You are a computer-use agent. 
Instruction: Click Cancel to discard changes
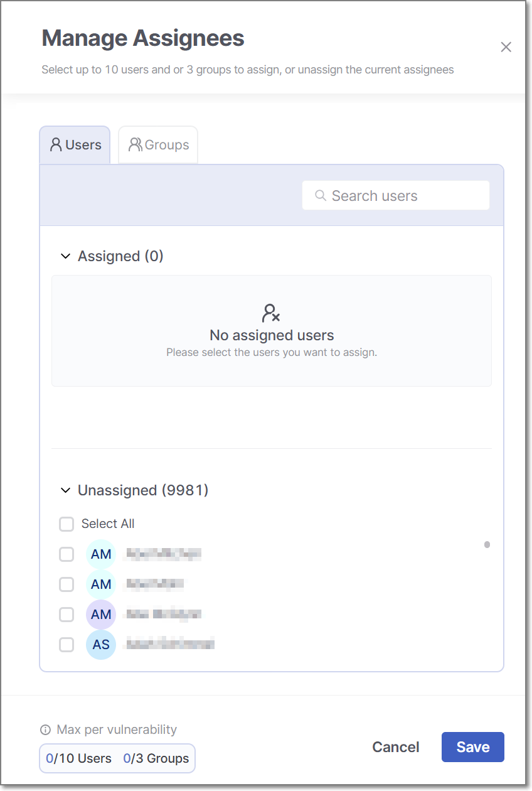(396, 747)
